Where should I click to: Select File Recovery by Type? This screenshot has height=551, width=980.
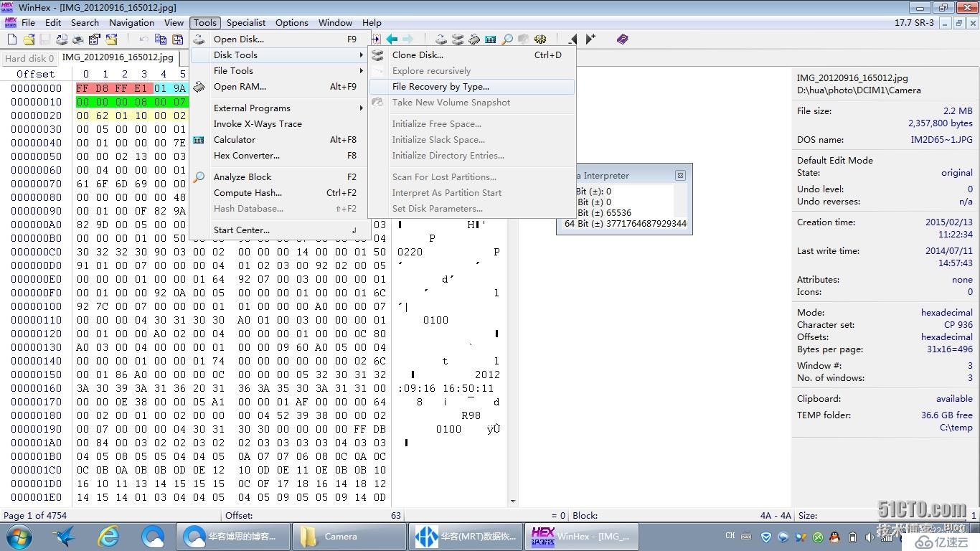coord(471,87)
